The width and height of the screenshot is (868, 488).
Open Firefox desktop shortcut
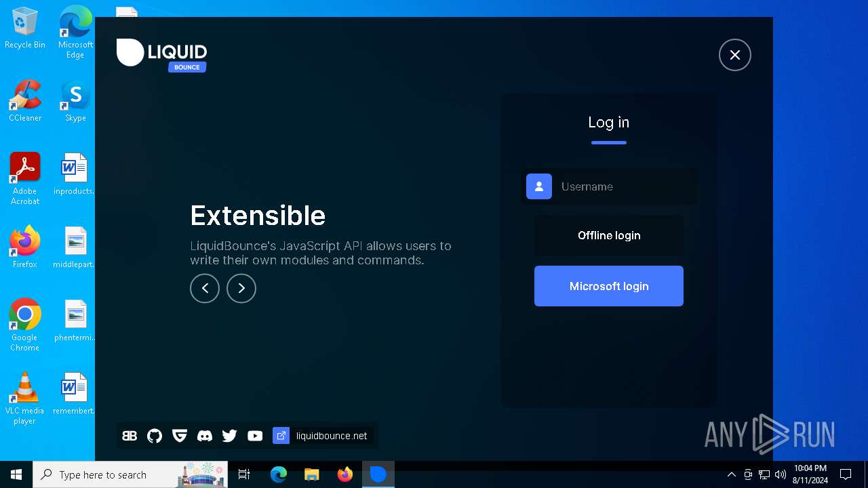click(25, 247)
